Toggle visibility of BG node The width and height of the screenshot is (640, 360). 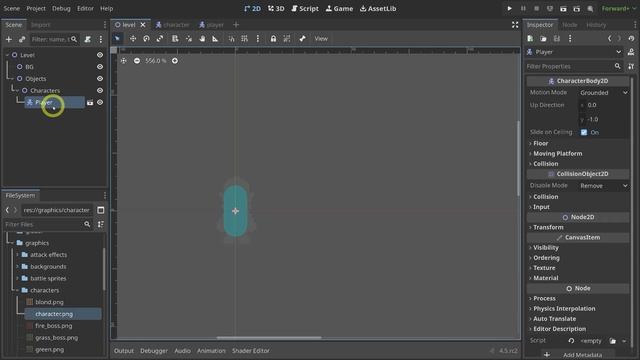pyautogui.click(x=100, y=67)
